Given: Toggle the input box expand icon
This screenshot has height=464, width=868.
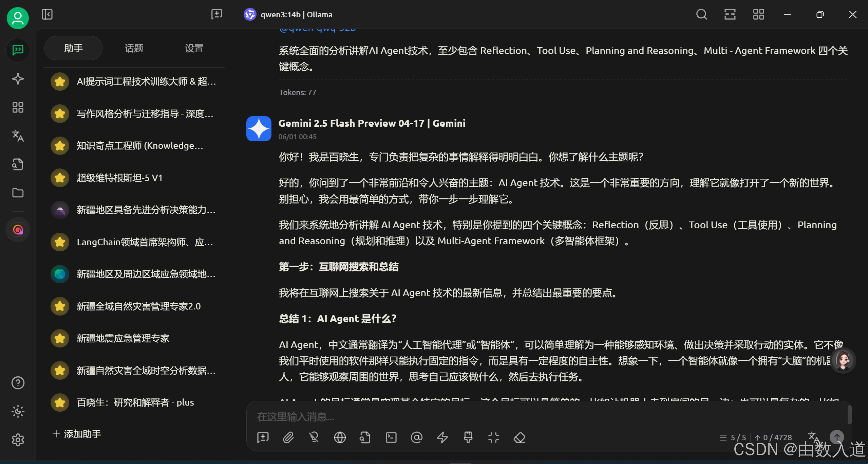Looking at the screenshot, I should [493, 438].
